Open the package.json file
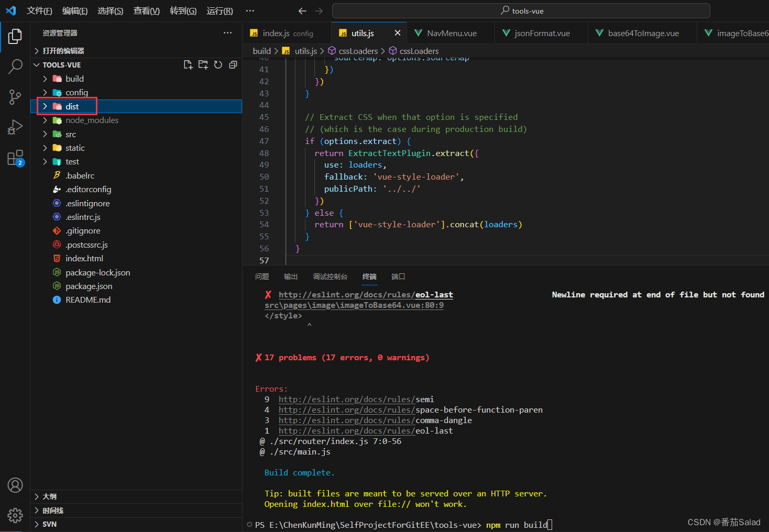The image size is (769, 532). [136, 286]
